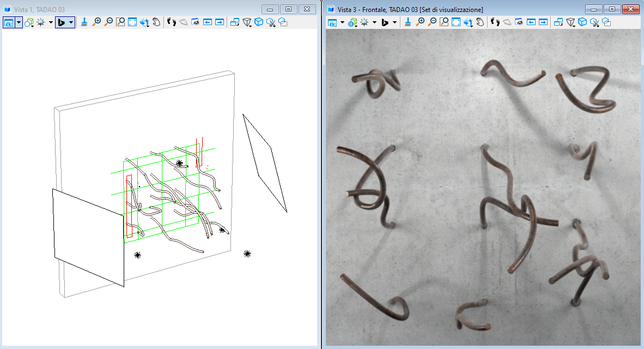Click View Previous arrow in Vista 1

(x=208, y=22)
